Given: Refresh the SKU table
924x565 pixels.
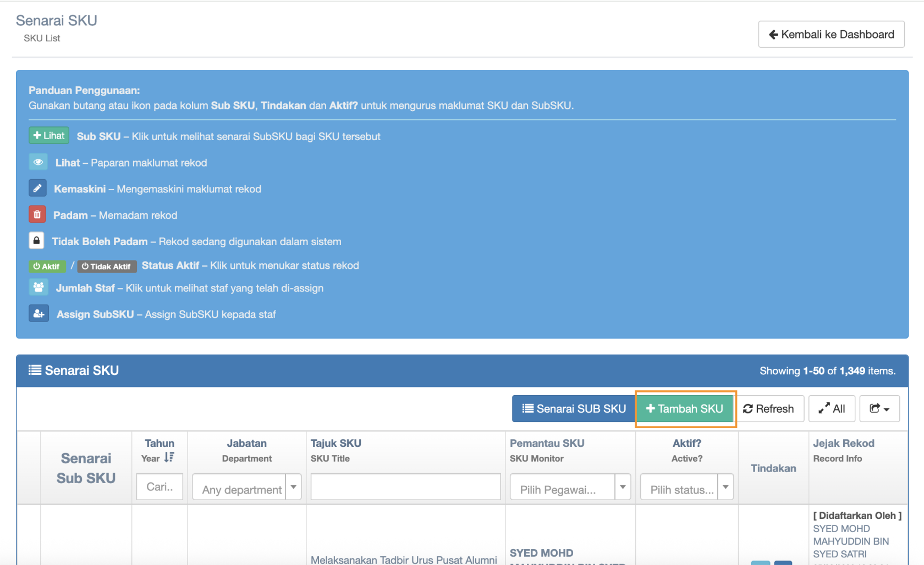Looking at the screenshot, I should tap(768, 409).
